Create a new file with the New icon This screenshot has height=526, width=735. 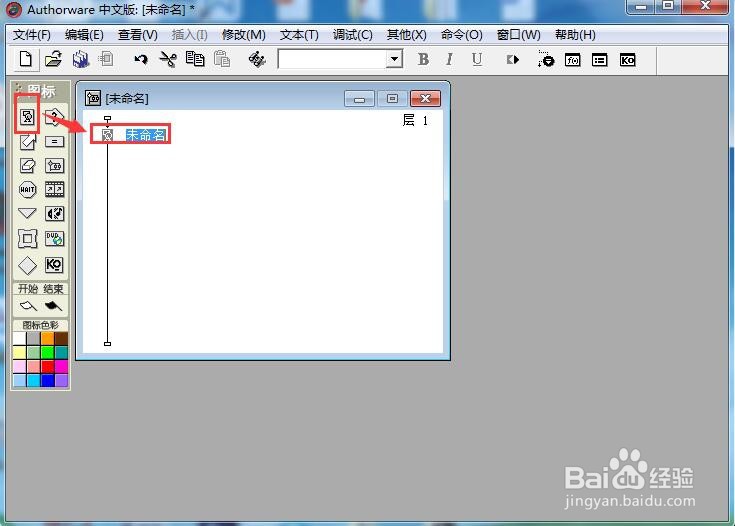point(26,60)
